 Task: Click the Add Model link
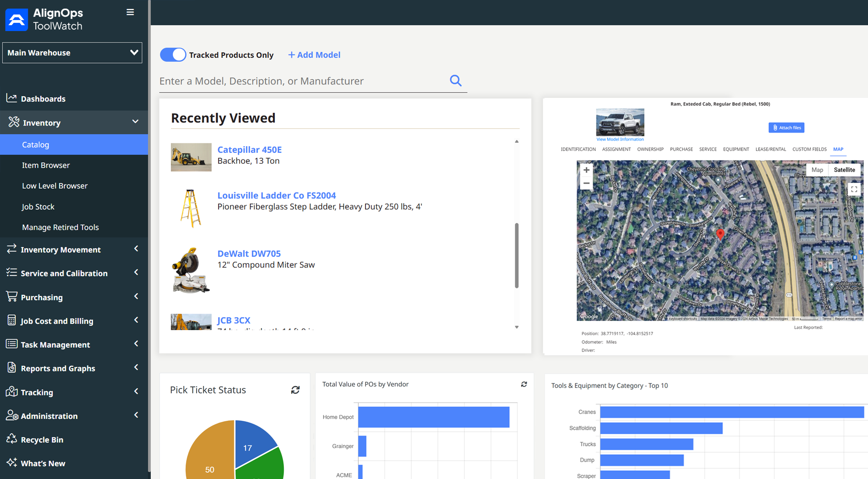314,55
